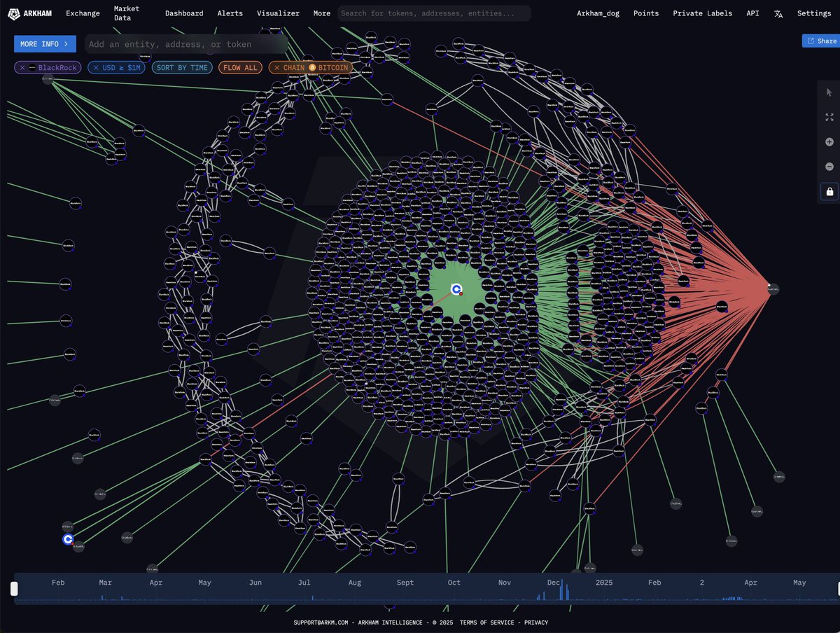Open the language/translate icon in the top bar
The image size is (840, 633).
779,13
